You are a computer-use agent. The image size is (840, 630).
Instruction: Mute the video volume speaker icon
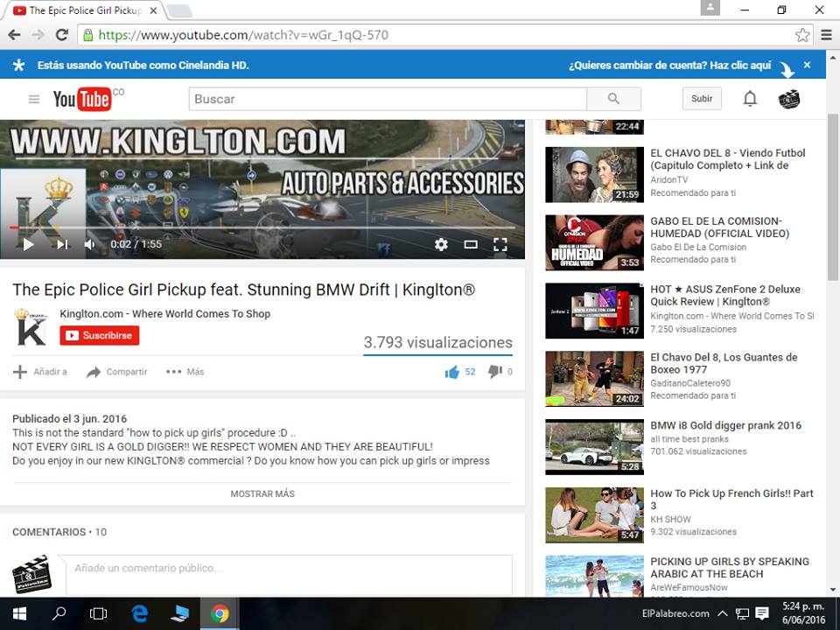tap(89, 245)
